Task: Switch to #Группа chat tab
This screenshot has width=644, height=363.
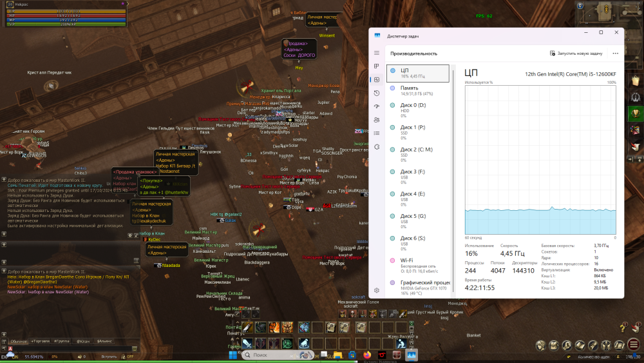Action: click(62, 341)
